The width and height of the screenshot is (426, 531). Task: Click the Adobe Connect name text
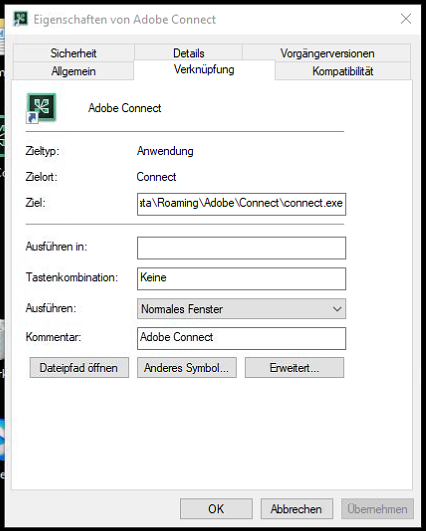[125, 108]
